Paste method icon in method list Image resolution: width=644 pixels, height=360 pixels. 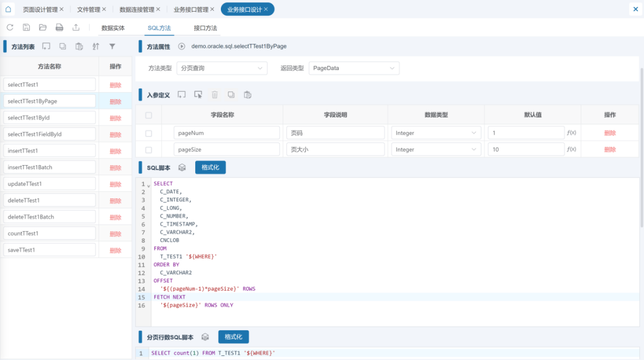[x=79, y=47]
